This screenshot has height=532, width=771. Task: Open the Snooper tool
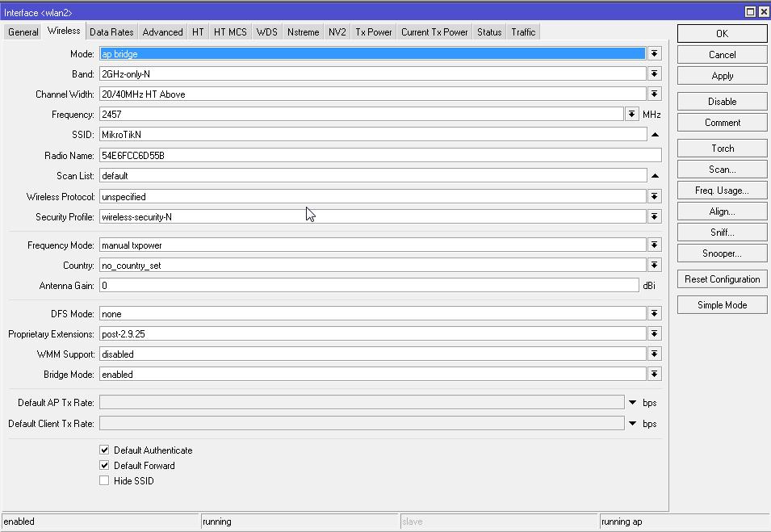(721, 253)
